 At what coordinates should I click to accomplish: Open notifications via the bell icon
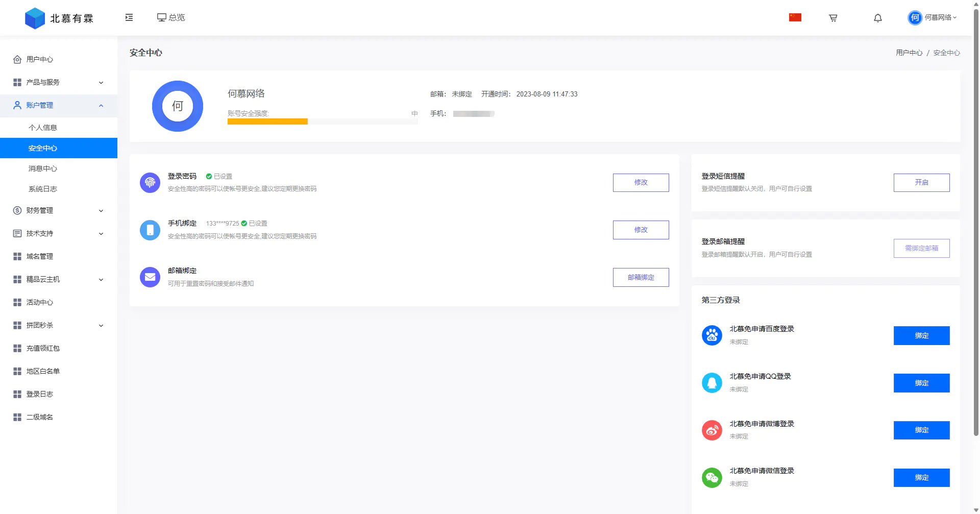pyautogui.click(x=877, y=17)
